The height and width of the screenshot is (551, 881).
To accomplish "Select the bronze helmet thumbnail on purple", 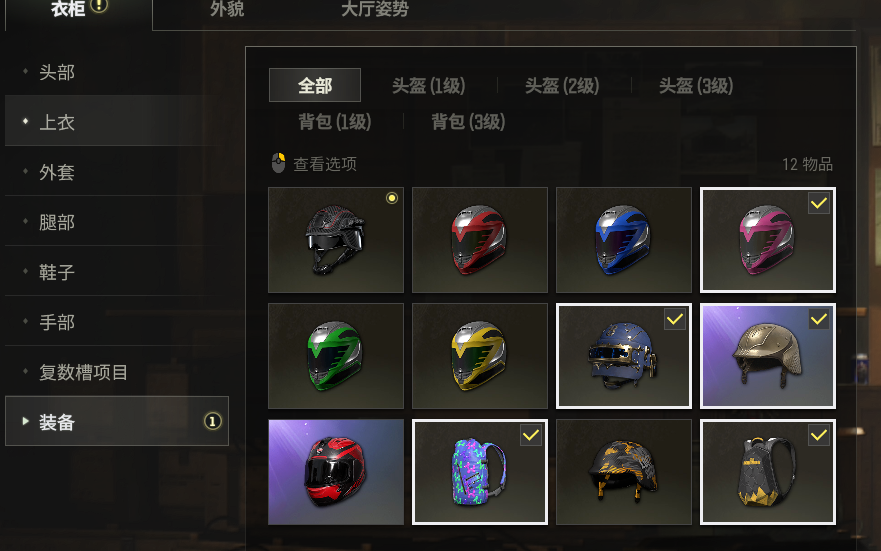I will click(768, 356).
